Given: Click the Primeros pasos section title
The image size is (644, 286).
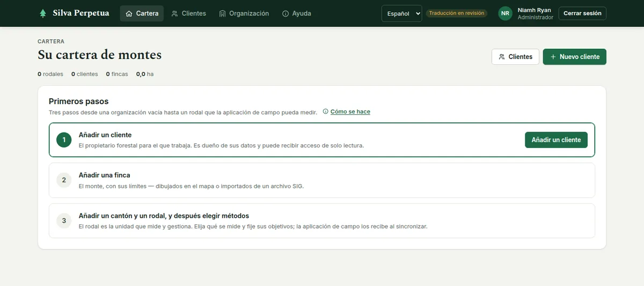Looking at the screenshot, I should [x=78, y=101].
